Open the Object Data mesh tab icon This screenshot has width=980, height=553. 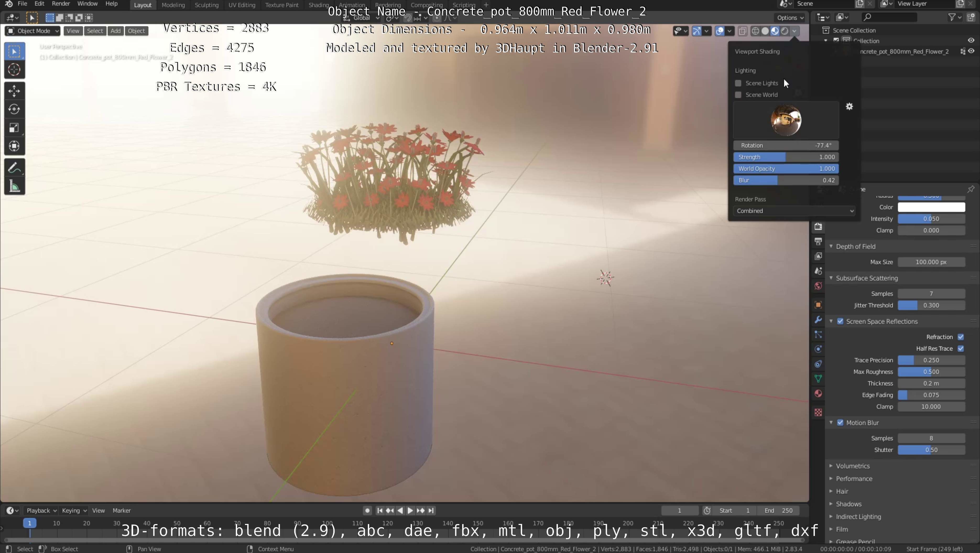click(818, 379)
